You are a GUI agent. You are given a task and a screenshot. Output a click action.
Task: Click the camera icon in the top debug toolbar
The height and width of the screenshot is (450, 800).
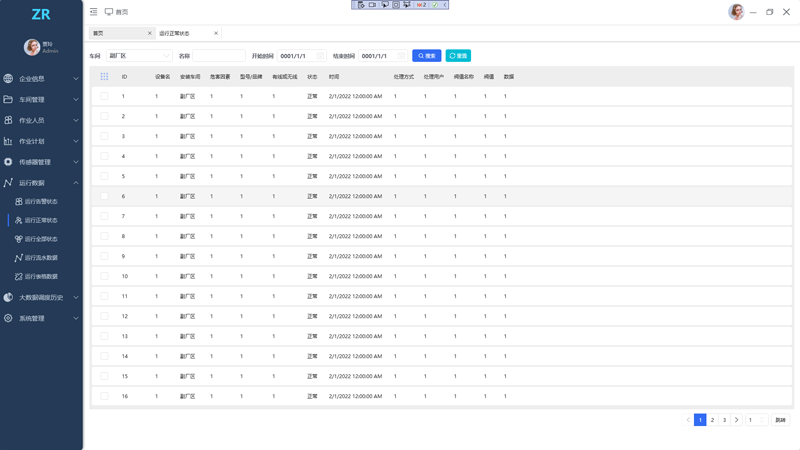coord(372,5)
